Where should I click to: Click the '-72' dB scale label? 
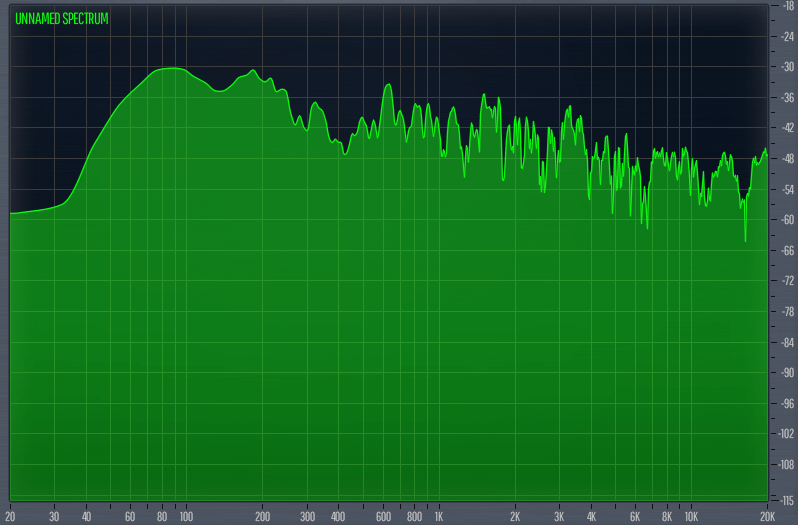(x=787, y=281)
